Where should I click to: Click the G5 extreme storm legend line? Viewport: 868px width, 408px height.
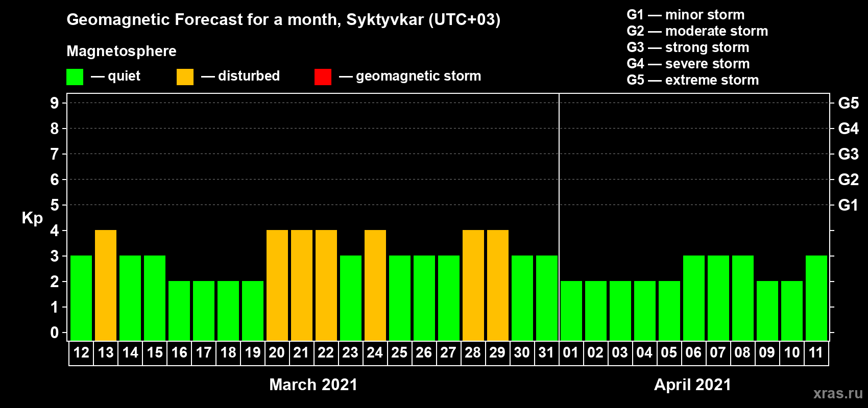click(x=693, y=80)
